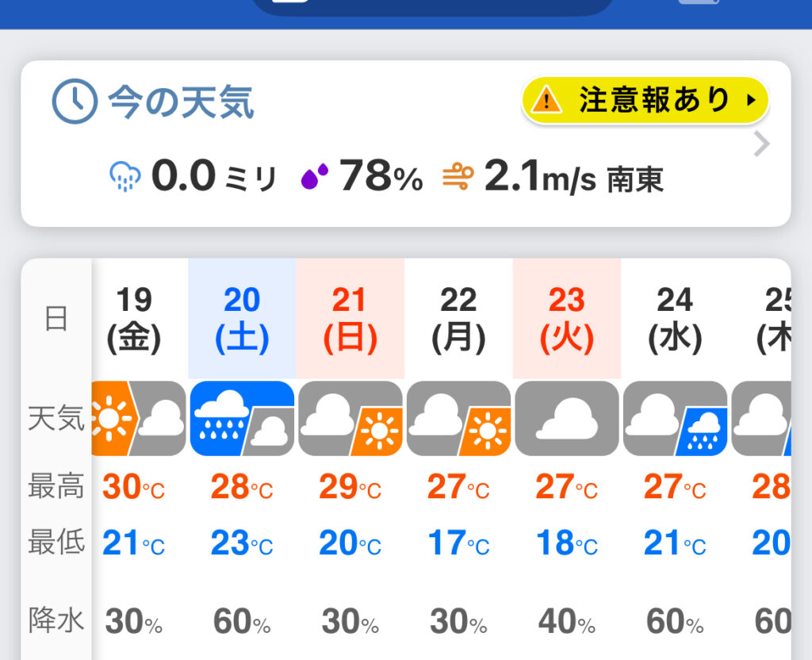Tap the rain-then-cloudy icon for the 20th

coord(242,419)
